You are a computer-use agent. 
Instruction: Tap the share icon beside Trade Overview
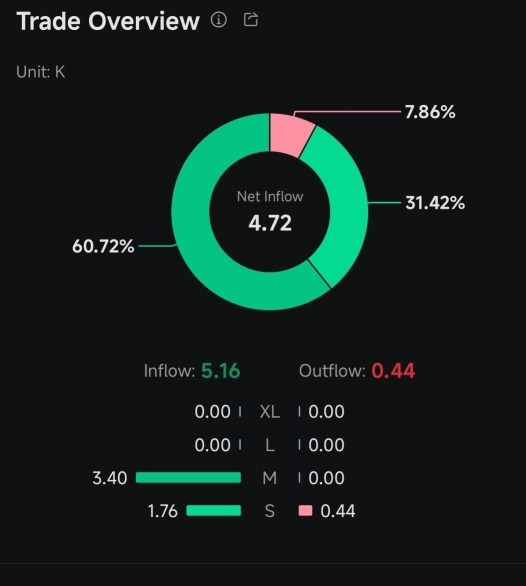(250, 19)
